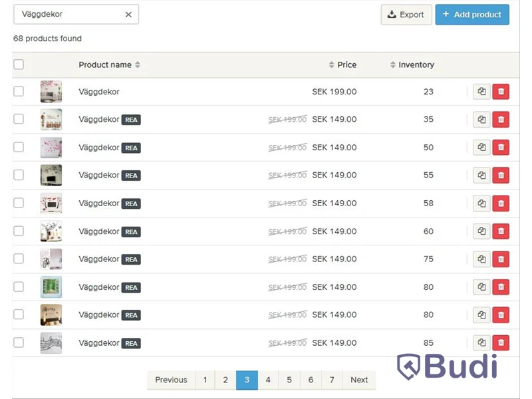Sort products by Price column
The image size is (532, 399).
pyautogui.click(x=342, y=65)
